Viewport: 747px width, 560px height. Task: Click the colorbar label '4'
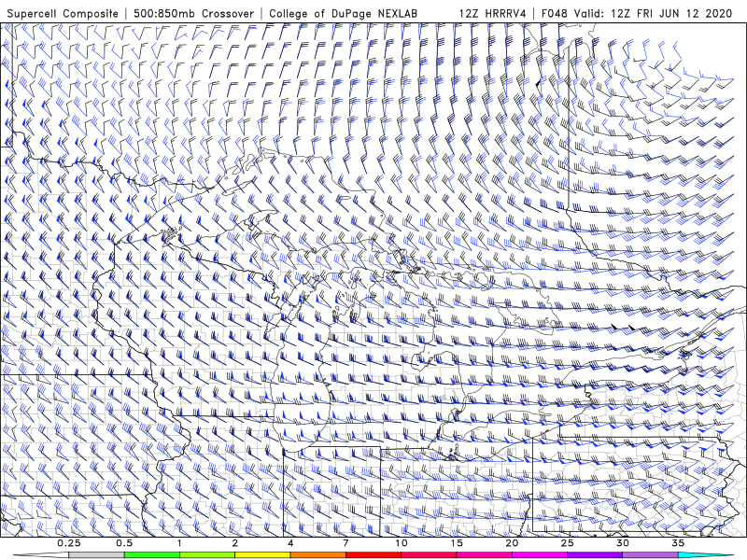point(290,543)
